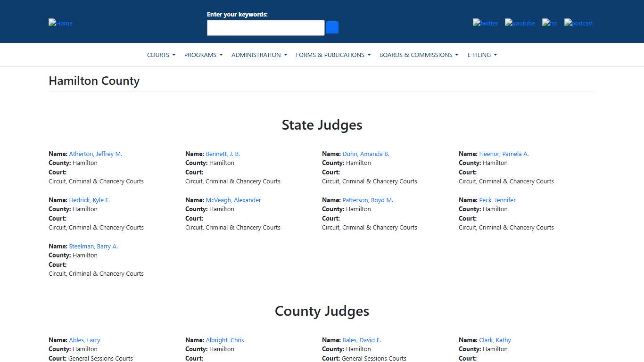Open the YouTube social icon
Image resolution: width=644 pixels, height=362 pixels.
click(520, 23)
